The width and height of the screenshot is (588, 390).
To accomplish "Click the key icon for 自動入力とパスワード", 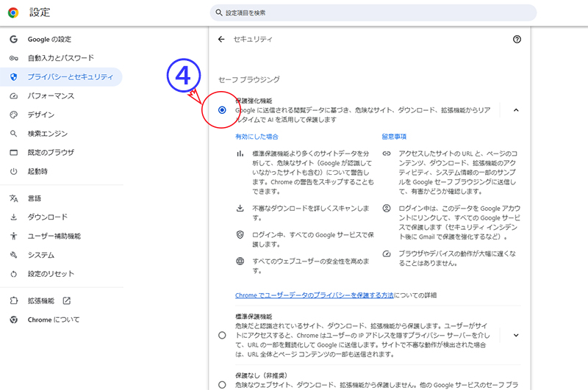I will [x=13, y=58].
